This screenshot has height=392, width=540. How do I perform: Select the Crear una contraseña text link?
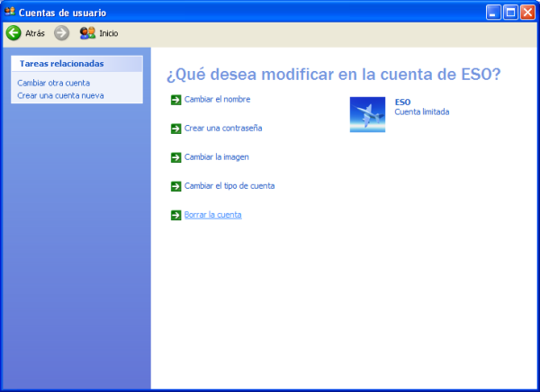tap(223, 128)
